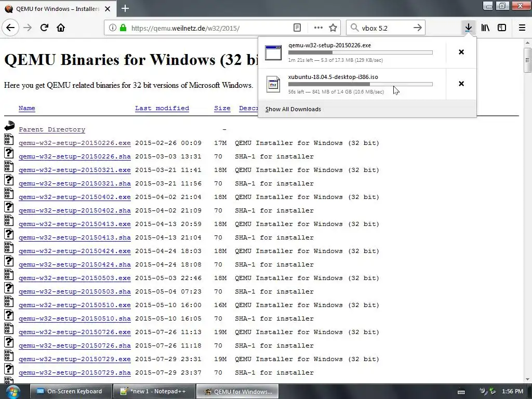
Task: Open the Firefox home page
Action: (x=61, y=28)
